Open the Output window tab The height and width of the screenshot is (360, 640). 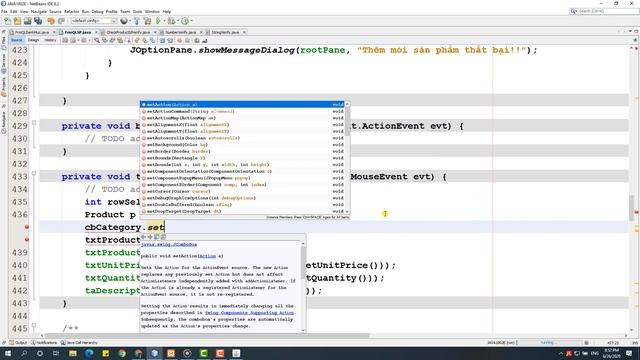point(18,343)
